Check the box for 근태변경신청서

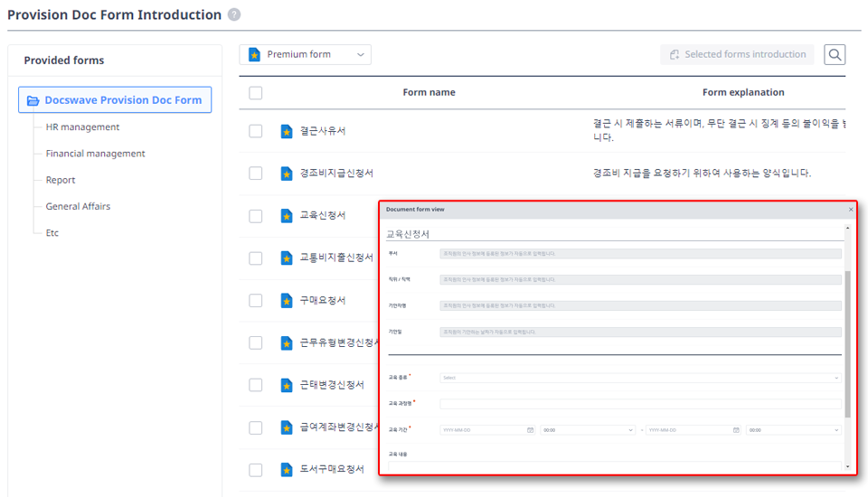(x=255, y=385)
